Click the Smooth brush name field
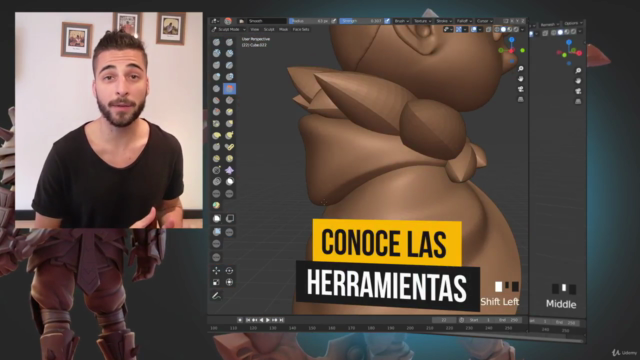This screenshot has height=360, width=640. (x=267, y=21)
